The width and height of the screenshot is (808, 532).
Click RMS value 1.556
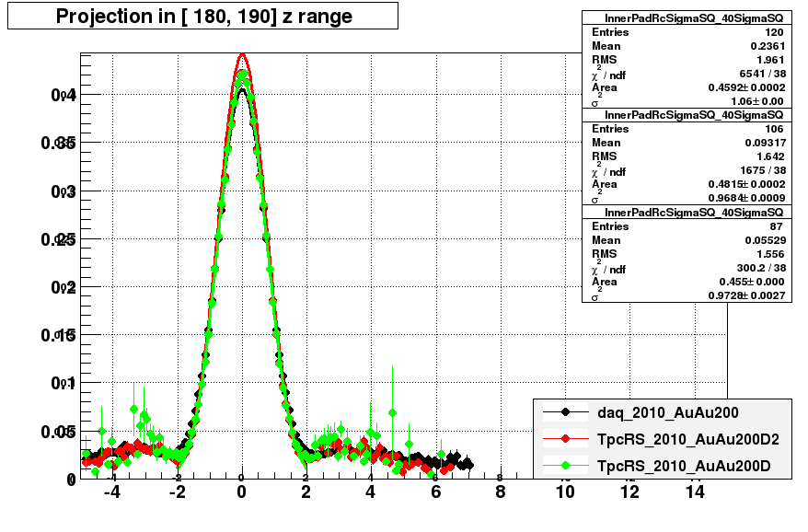click(771, 254)
